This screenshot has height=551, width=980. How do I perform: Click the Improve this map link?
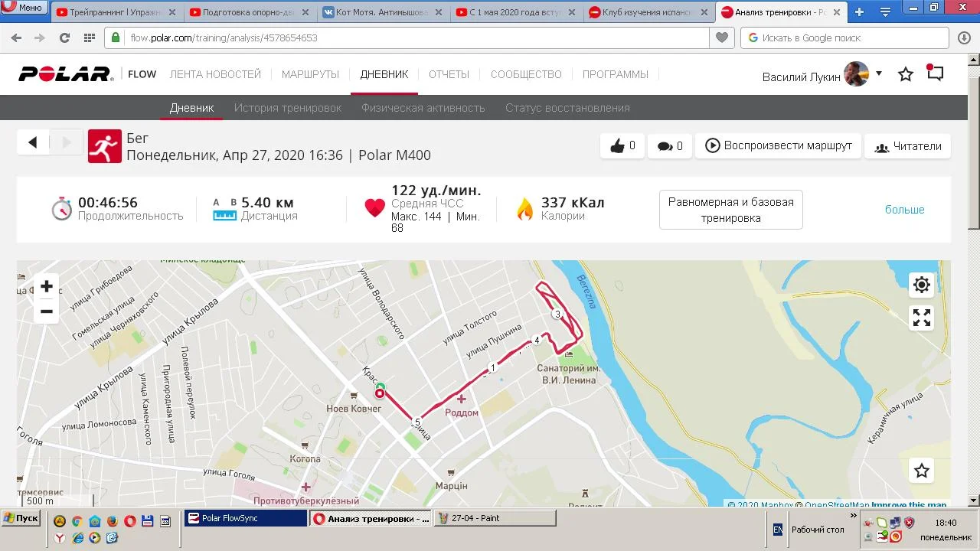tap(909, 505)
